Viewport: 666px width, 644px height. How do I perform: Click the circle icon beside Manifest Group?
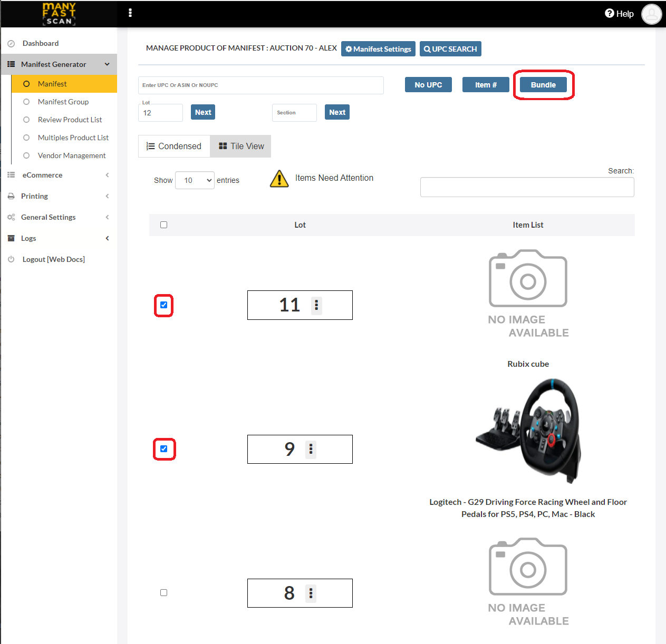(26, 102)
